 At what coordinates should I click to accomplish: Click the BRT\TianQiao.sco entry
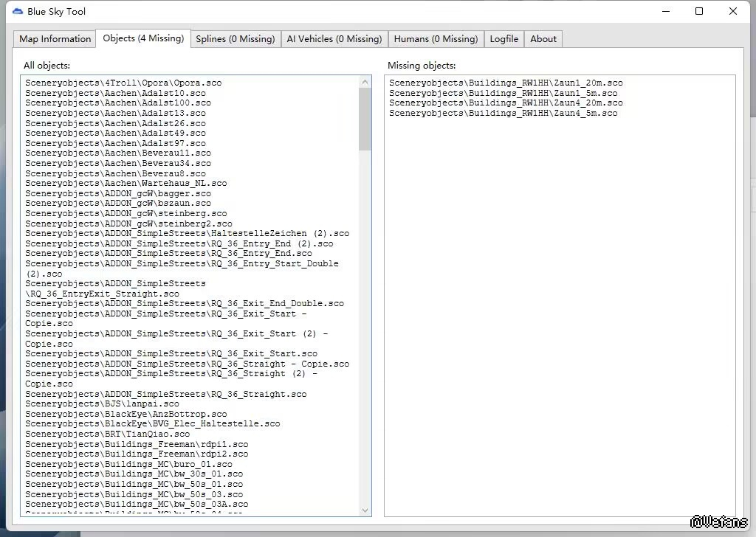107,434
